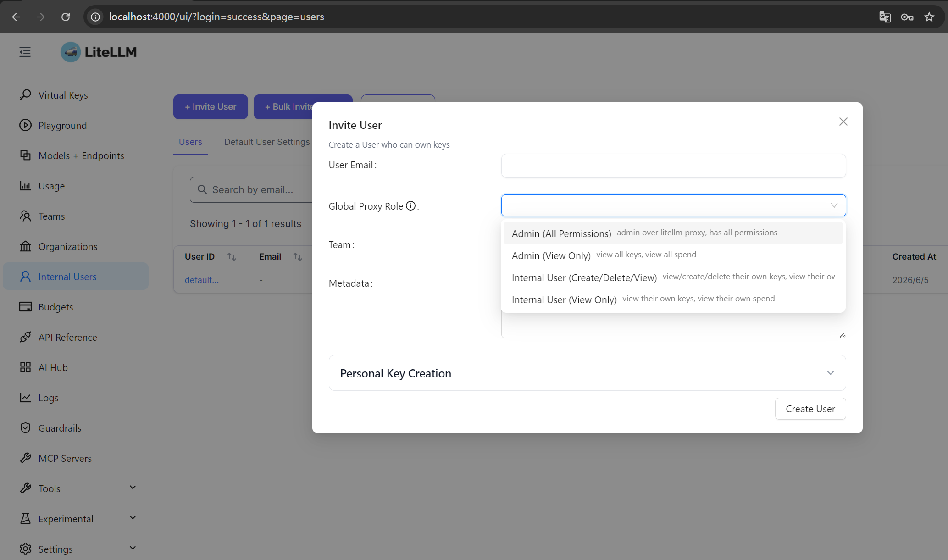Image resolution: width=948 pixels, height=560 pixels.
Task: Open the saved passwords key icon
Action: click(x=907, y=17)
